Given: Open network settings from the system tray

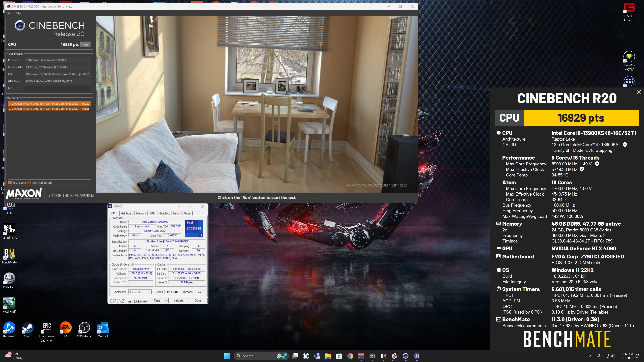Looking at the screenshot, I should 606,356.
